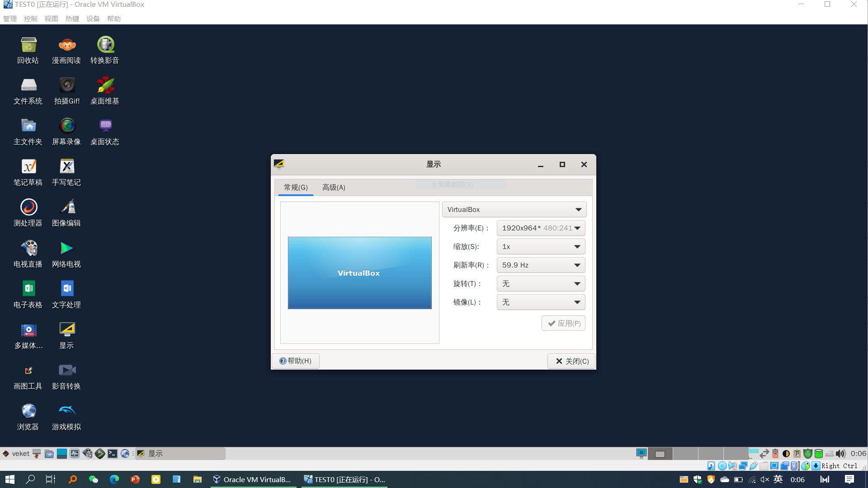
Task: Open the 影音转换 video converter icon
Action: pyautogui.click(x=66, y=376)
